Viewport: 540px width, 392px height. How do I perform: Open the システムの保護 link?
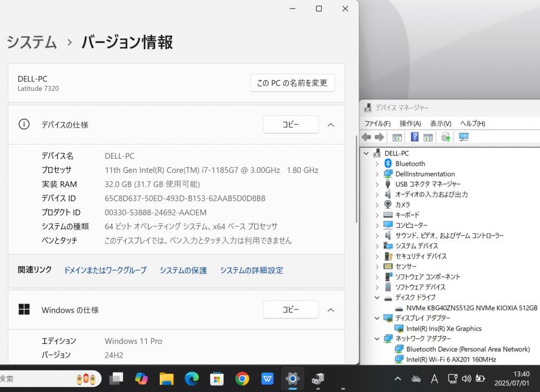(x=183, y=270)
